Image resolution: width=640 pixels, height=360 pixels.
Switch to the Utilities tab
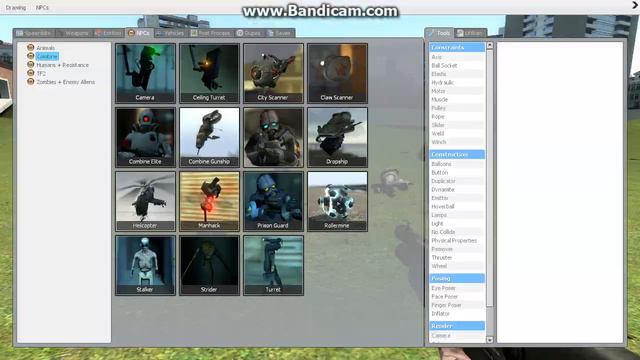click(x=470, y=33)
